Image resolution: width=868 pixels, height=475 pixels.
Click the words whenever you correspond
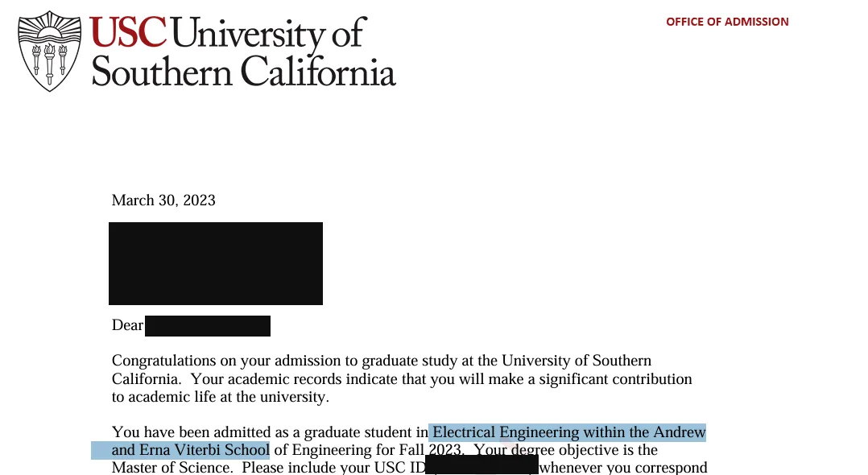coord(623,467)
